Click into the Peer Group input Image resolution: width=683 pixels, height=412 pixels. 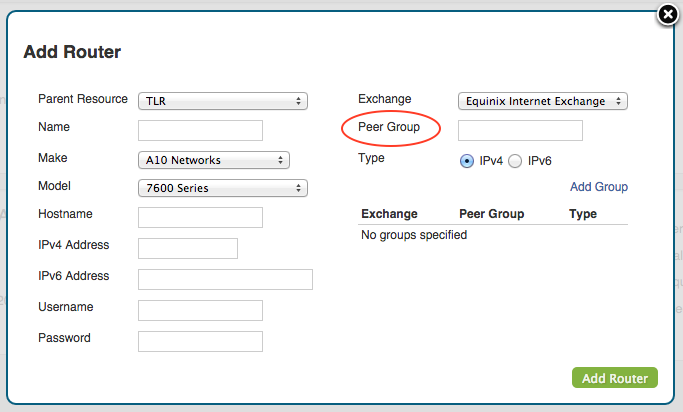click(520, 131)
